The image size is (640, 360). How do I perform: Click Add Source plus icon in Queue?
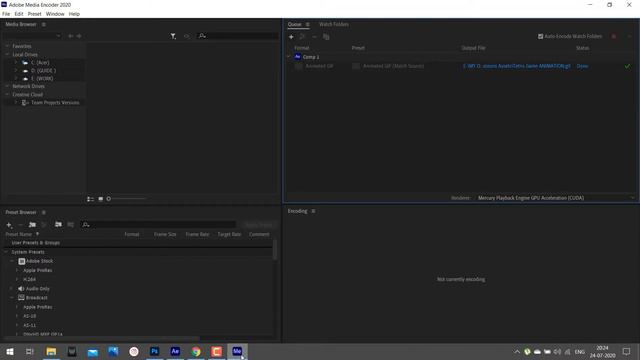pos(291,37)
